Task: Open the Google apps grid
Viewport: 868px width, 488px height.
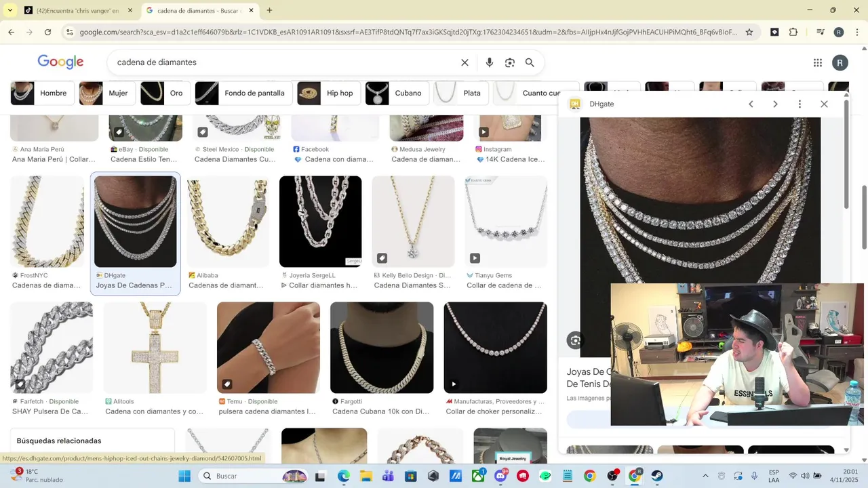Action: point(818,62)
